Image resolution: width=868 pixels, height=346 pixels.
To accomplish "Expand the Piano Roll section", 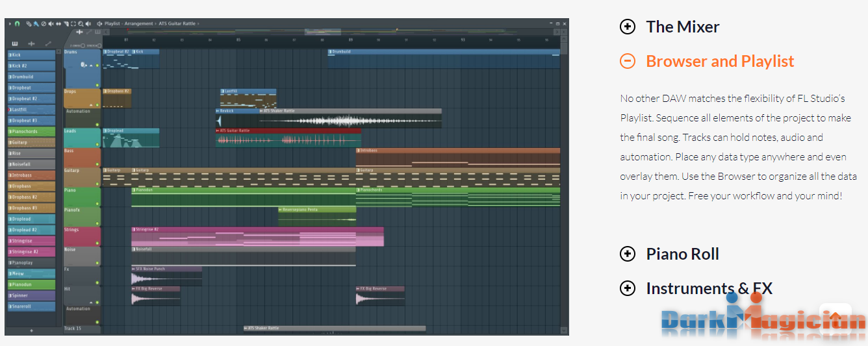I will click(x=669, y=254).
